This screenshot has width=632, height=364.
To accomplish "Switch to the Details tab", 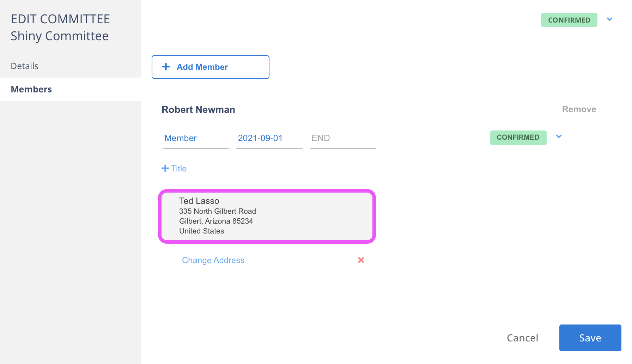I will coord(25,66).
